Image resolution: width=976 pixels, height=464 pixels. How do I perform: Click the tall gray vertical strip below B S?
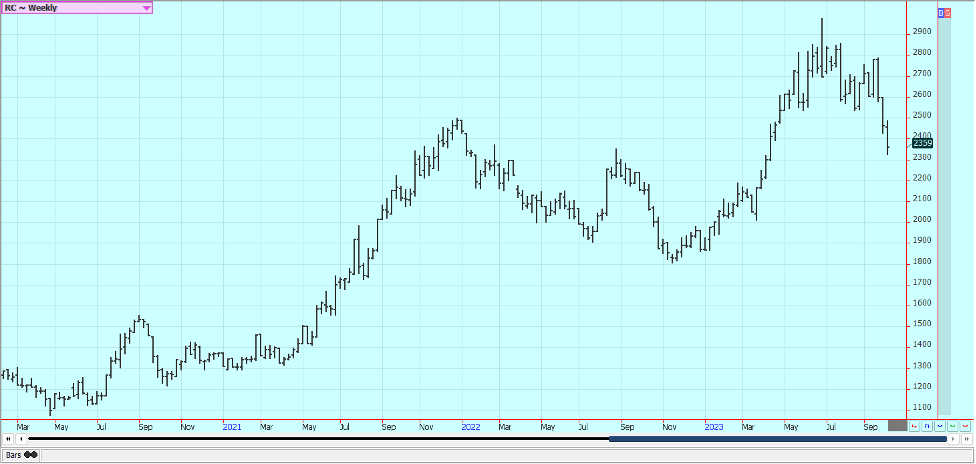[x=944, y=217]
